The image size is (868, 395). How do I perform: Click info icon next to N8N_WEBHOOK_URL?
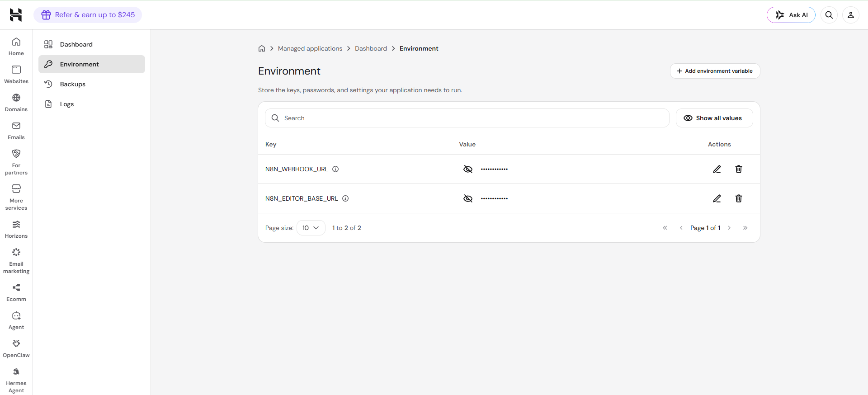pos(335,169)
